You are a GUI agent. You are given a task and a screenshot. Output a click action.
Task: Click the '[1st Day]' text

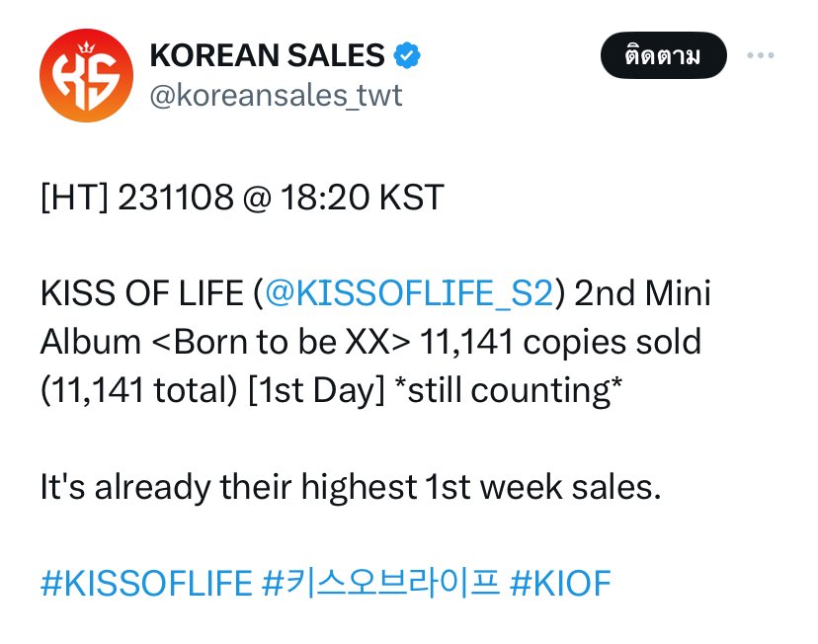pos(317,390)
